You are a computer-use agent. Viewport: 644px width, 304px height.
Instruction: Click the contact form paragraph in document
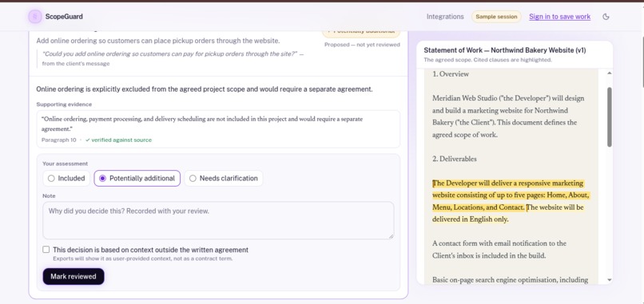(x=499, y=250)
